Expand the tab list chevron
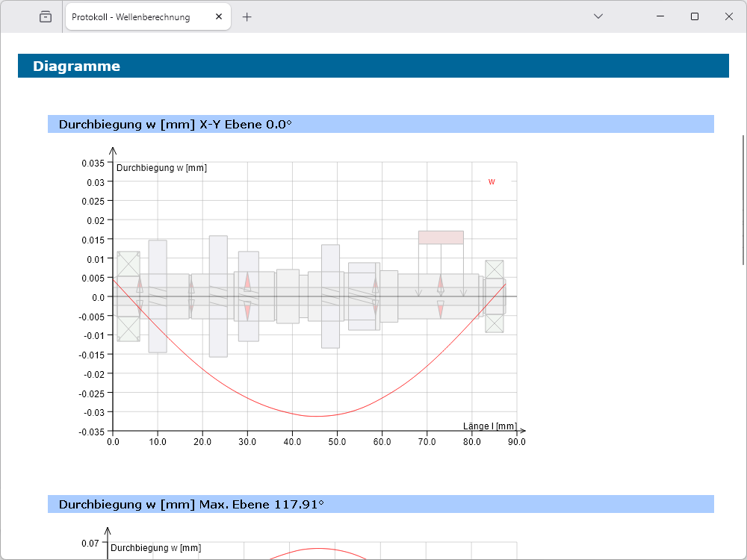The width and height of the screenshot is (747, 560). [598, 16]
